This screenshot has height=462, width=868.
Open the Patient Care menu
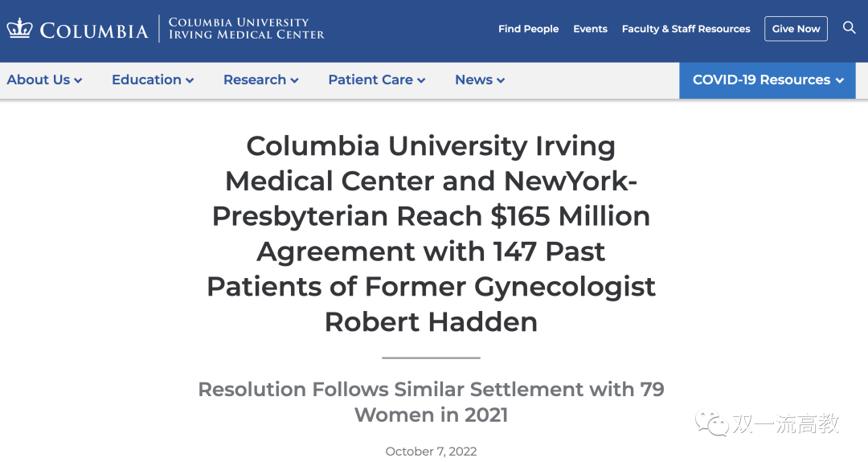click(371, 80)
